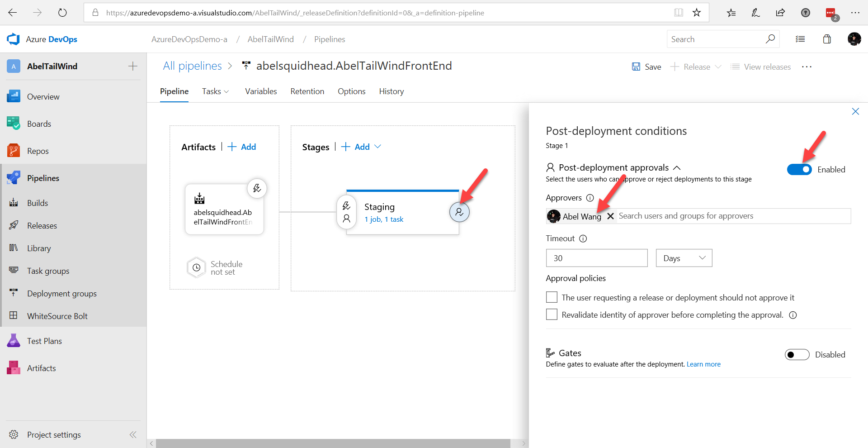Image resolution: width=868 pixels, height=448 pixels.
Task: Check requester should not approve policy
Action: tap(552, 297)
